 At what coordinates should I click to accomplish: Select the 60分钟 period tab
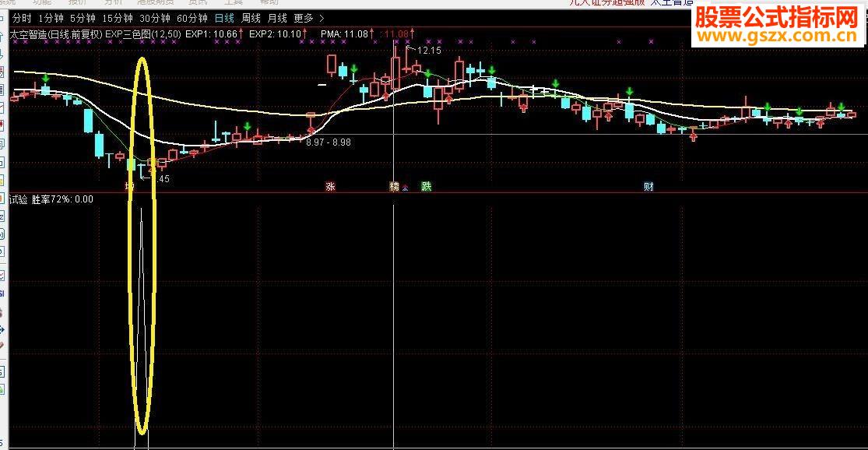(192, 18)
